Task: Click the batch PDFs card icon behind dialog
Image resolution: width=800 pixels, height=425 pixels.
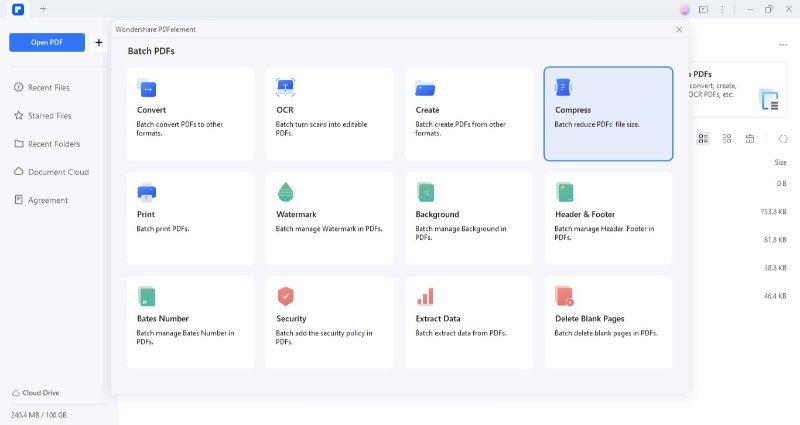Action: (769, 99)
